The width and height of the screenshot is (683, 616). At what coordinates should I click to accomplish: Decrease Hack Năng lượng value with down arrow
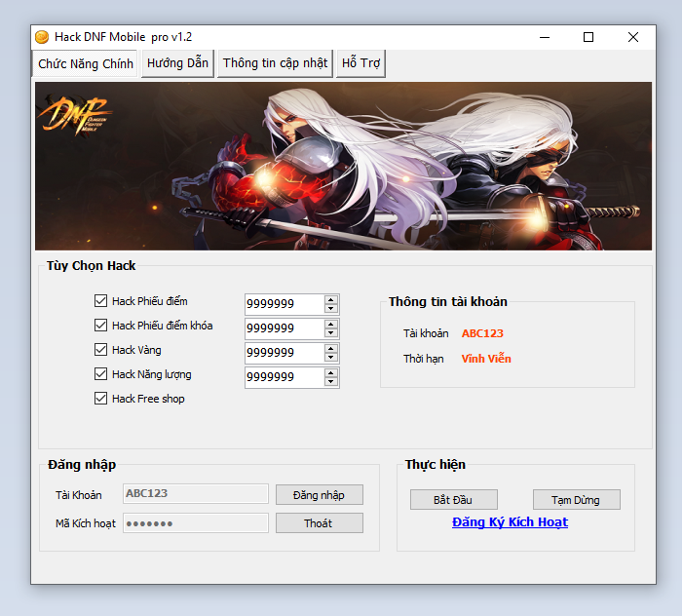(331, 382)
